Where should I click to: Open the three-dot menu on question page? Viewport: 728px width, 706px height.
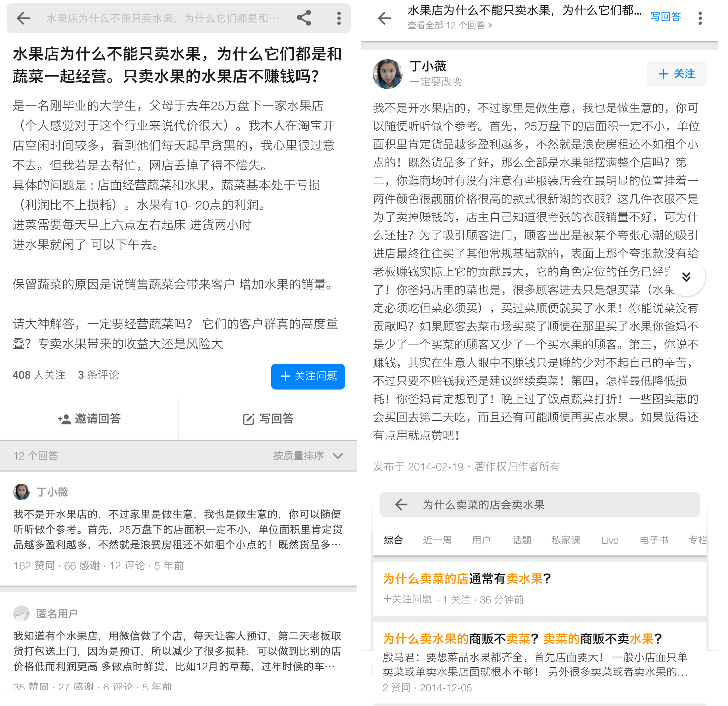pyautogui.click(x=339, y=18)
